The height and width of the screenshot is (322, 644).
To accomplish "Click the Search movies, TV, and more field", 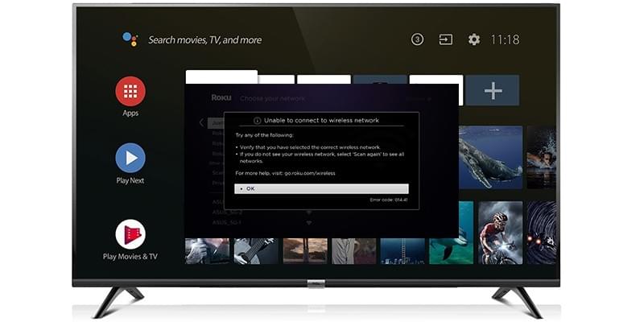I will [204, 39].
